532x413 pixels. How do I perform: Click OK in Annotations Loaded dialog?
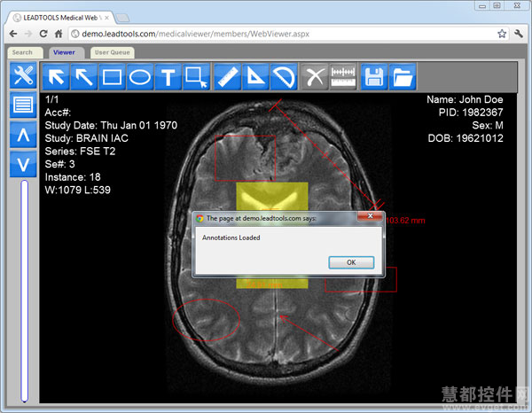coord(351,262)
